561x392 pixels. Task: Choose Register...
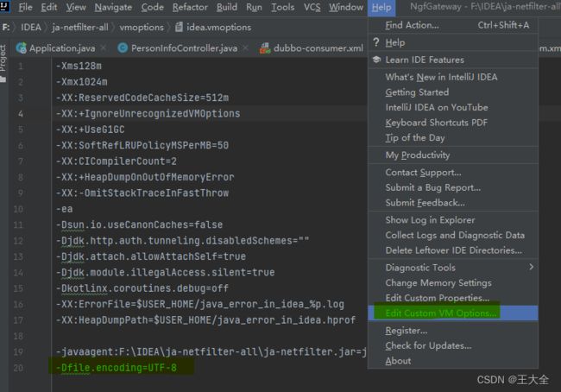tap(453, 331)
